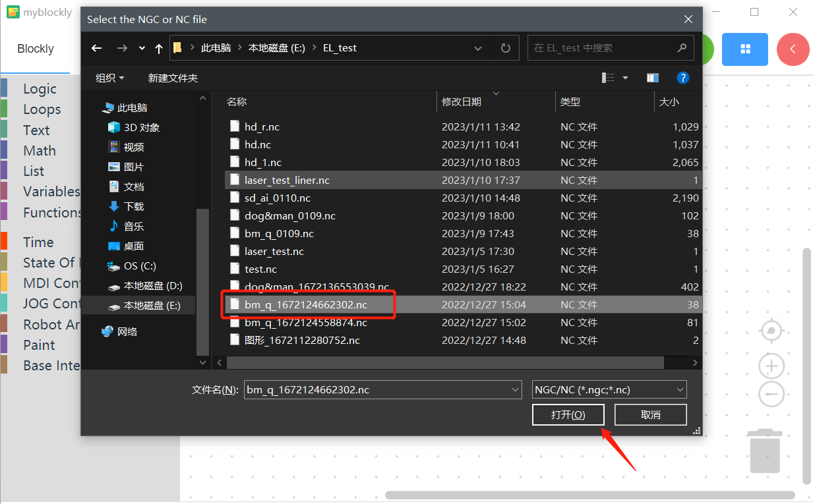
Task: Click the search box in EL_test
Action: pos(611,48)
